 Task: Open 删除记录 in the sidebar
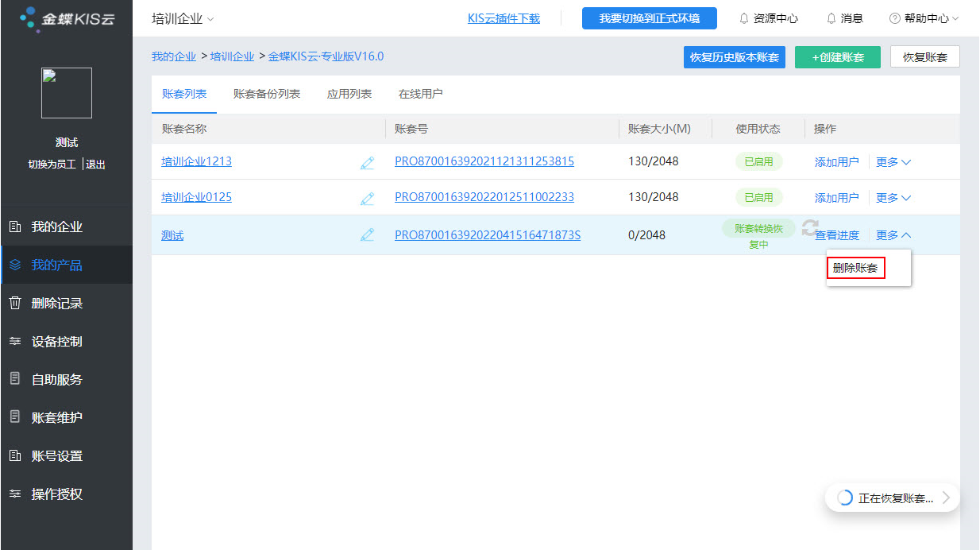coord(67,304)
